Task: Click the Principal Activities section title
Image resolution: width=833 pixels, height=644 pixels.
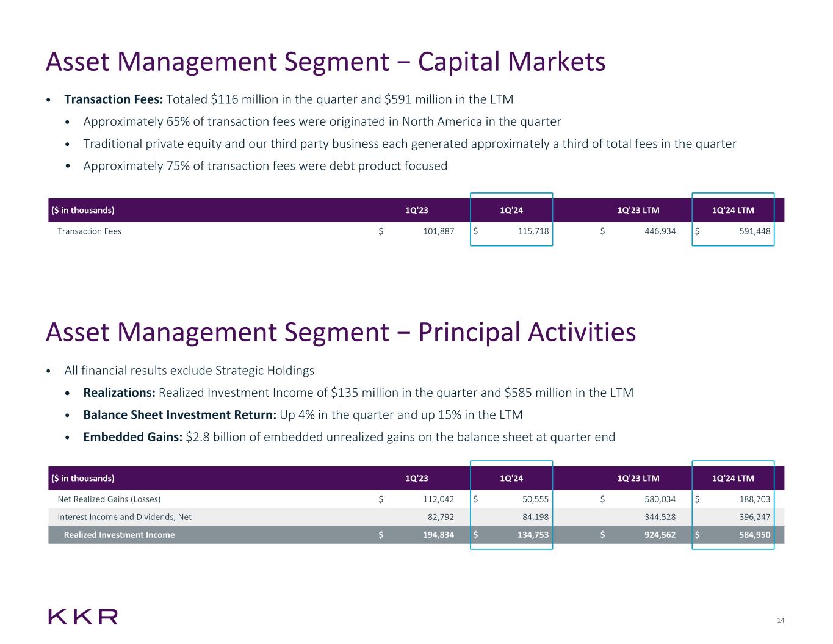Action: (x=341, y=332)
